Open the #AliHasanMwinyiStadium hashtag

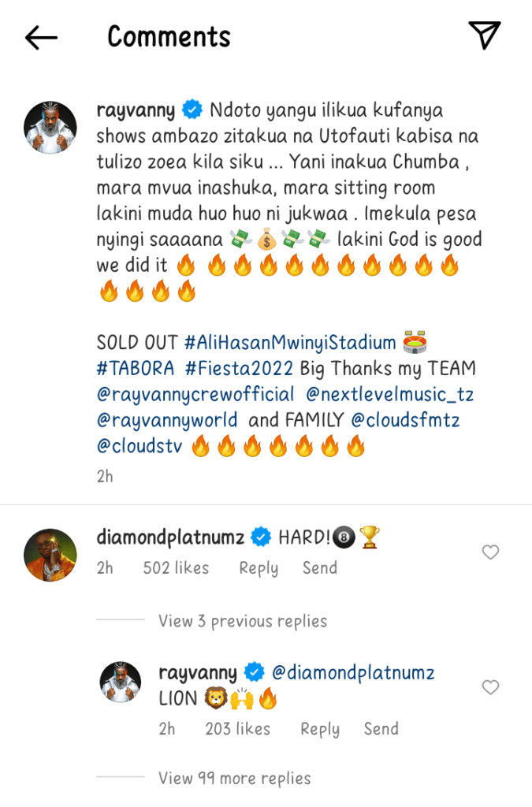point(289,343)
